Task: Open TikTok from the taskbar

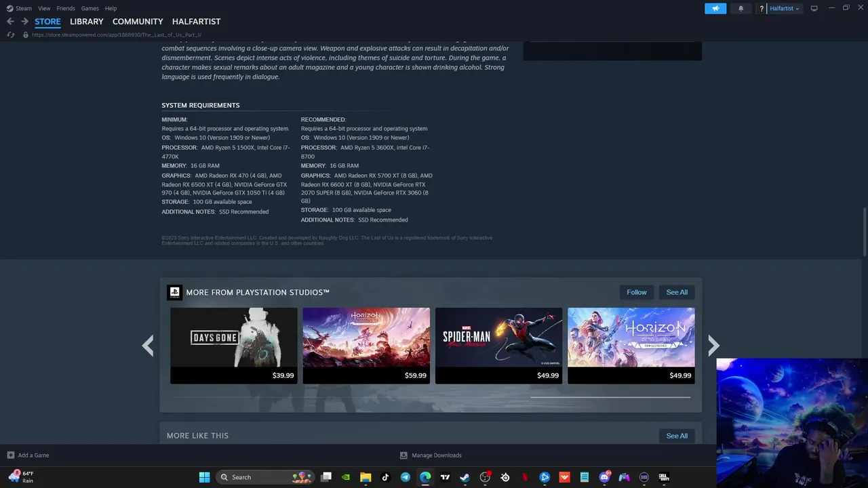Action: [x=385, y=477]
